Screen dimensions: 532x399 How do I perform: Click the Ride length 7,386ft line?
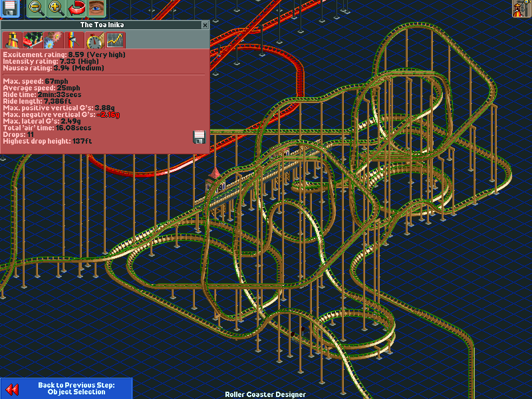point(37,101)
